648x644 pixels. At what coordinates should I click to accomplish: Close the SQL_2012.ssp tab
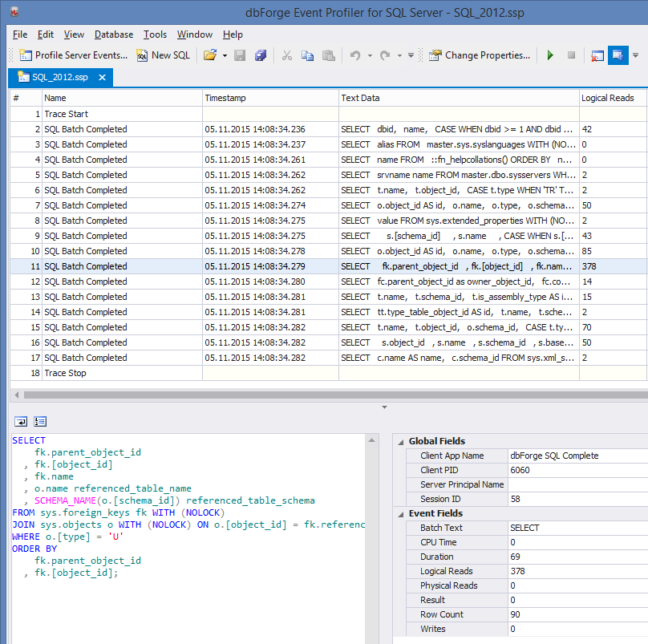click(102, 77)
